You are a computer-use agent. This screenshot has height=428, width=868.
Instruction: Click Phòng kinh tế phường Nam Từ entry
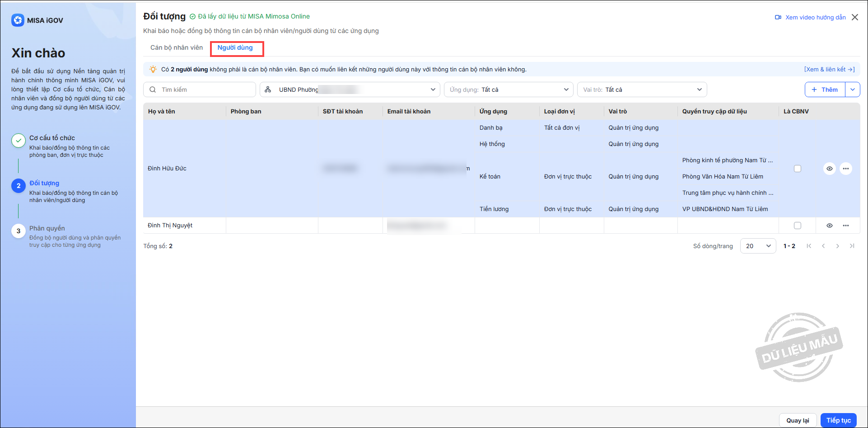pyautogui.click(x=728, y=160)
